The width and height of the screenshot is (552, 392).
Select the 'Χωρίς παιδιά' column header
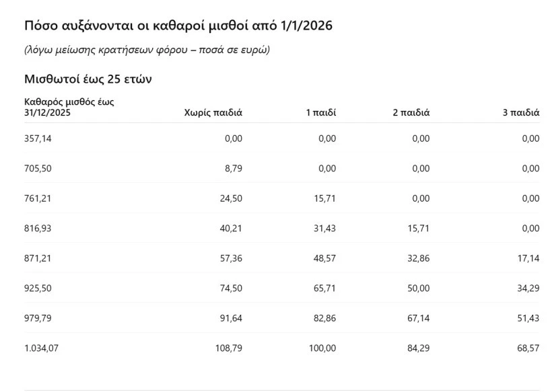tap(213, 113)
